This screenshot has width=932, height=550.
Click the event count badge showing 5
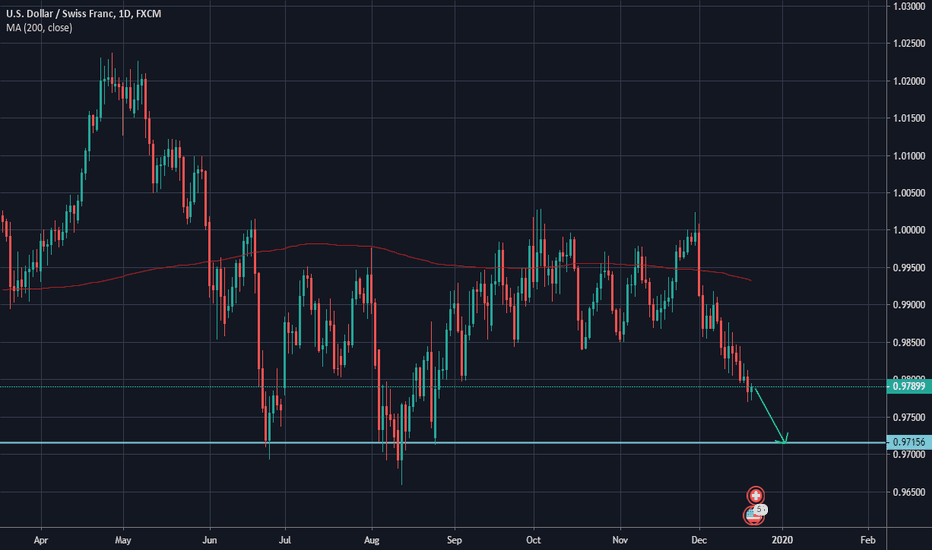(761, 510)
